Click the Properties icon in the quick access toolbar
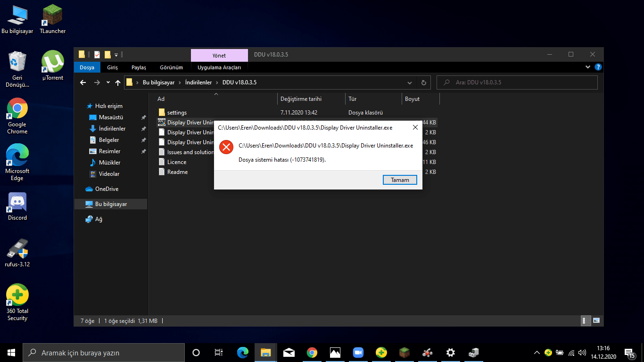This screenshot has width=644, height=362. 97,55
